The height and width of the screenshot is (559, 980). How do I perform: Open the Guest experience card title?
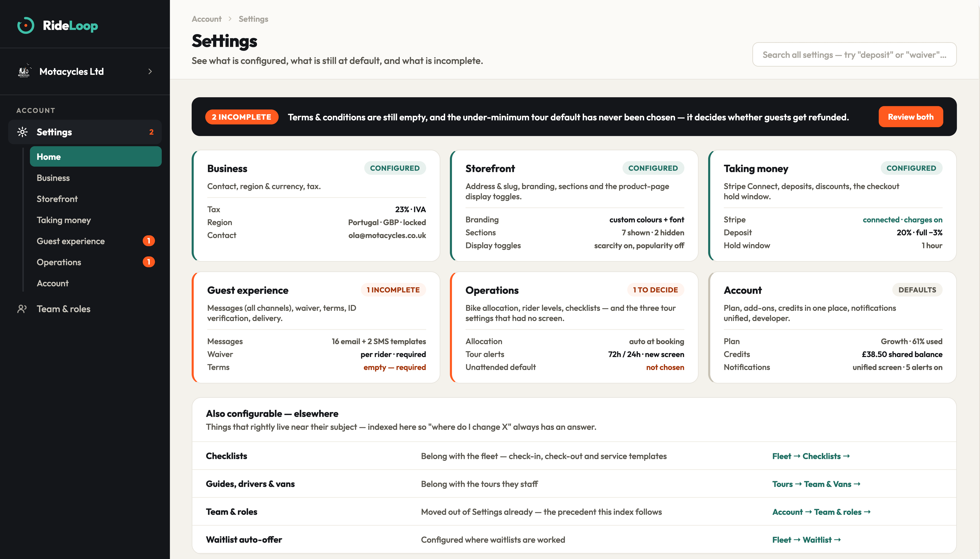248,290
